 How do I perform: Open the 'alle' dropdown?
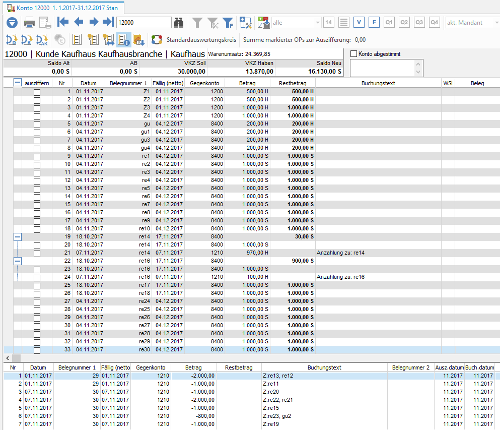pos(296,23)
